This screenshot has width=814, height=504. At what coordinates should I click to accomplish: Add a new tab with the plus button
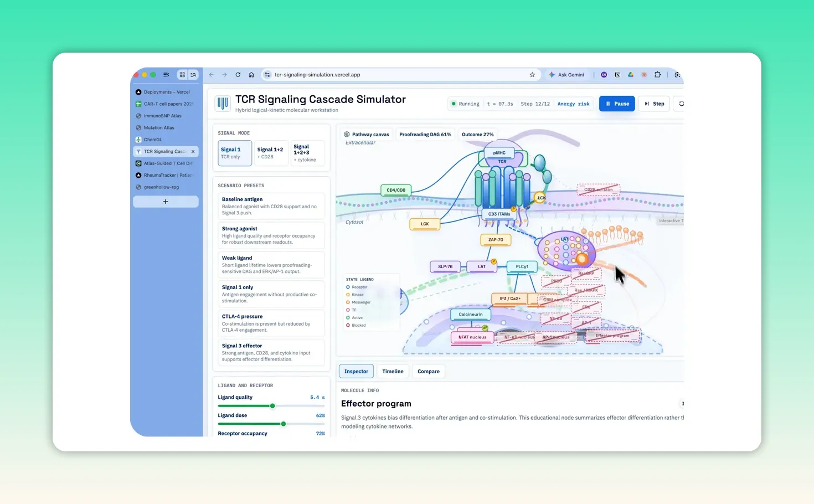coord(166,202)
